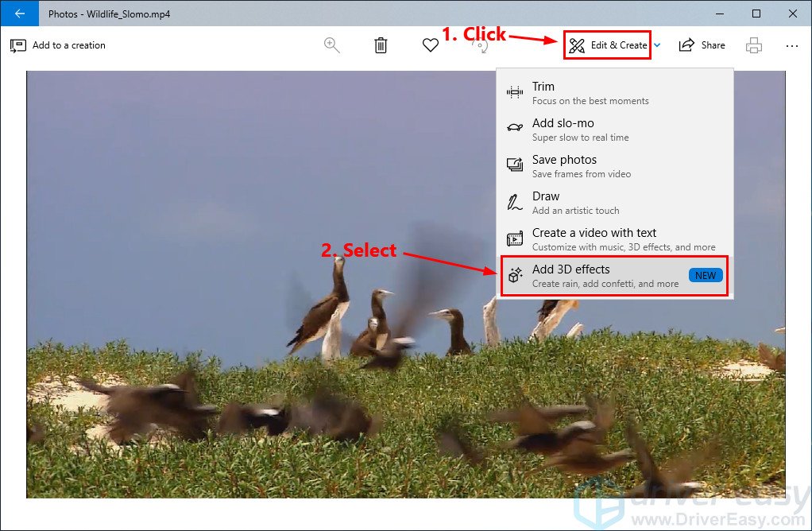Click the text 'Save frames from video'
Screen dimensions: 812x531
click(x=582, y=173)
